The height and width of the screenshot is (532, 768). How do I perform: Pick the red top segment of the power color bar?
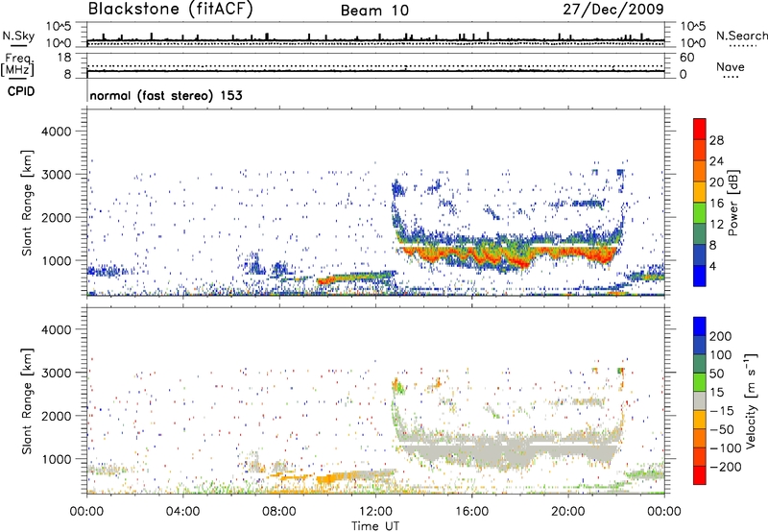[700, 129]
